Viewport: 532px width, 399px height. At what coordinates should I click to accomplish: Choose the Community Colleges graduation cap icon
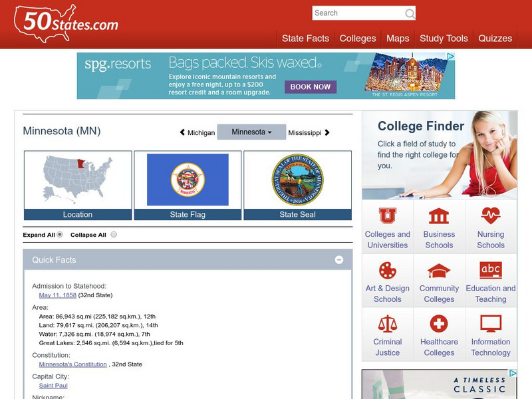439,271
